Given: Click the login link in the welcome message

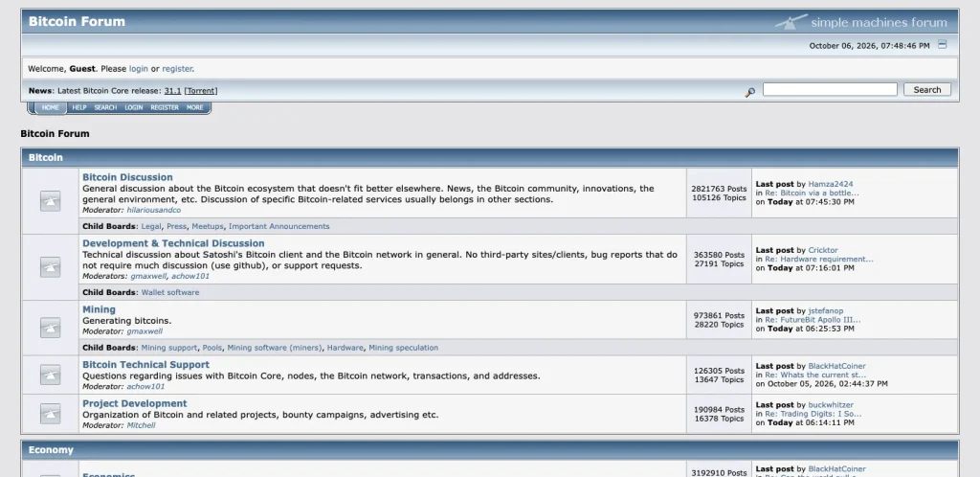Looking at the screenshot, I should pos(138,69).
